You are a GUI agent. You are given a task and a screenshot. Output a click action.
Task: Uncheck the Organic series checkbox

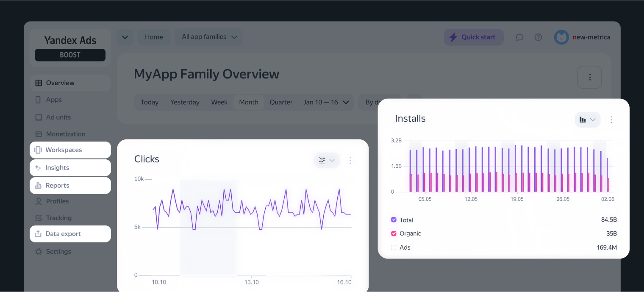394,234
